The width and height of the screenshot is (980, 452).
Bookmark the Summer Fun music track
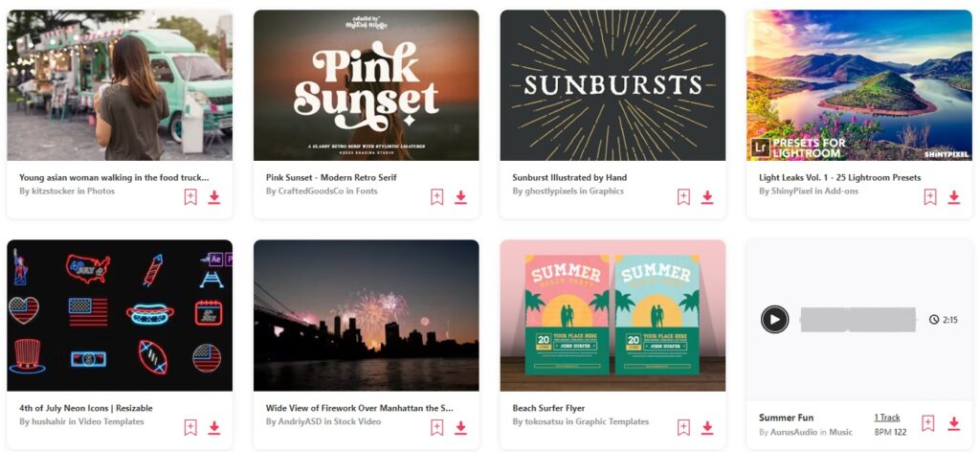(x=928, y=423)
